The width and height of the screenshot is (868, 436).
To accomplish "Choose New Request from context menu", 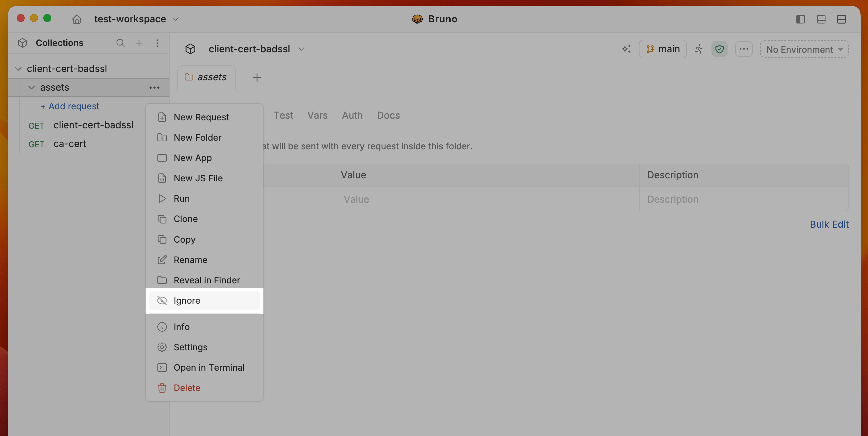I will (204, 117).
